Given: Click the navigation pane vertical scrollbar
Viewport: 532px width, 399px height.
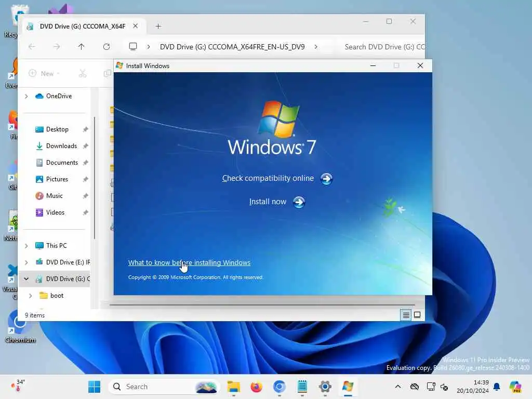Looking at the screenshot, I should 95,178.
